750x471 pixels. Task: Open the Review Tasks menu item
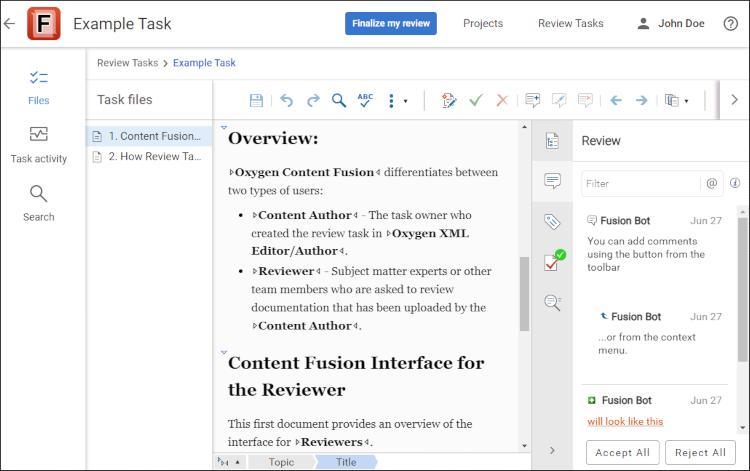pyautogui.click(x=570, y=23)
